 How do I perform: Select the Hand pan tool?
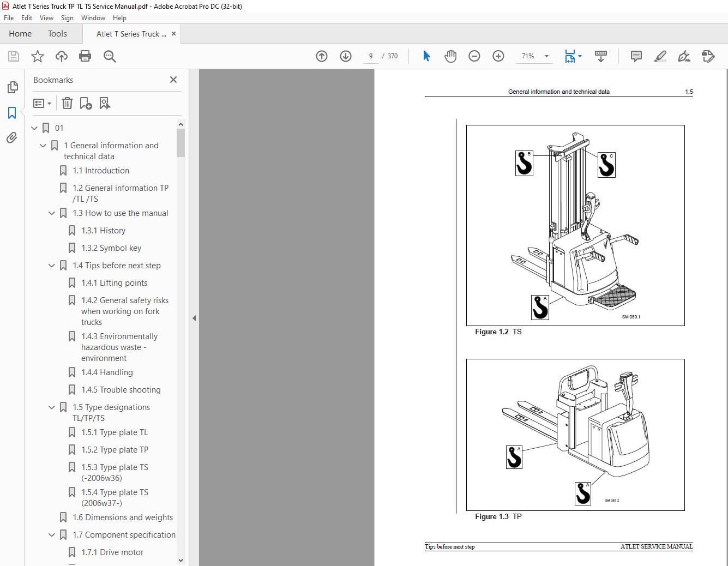click(x=450, y=56)
